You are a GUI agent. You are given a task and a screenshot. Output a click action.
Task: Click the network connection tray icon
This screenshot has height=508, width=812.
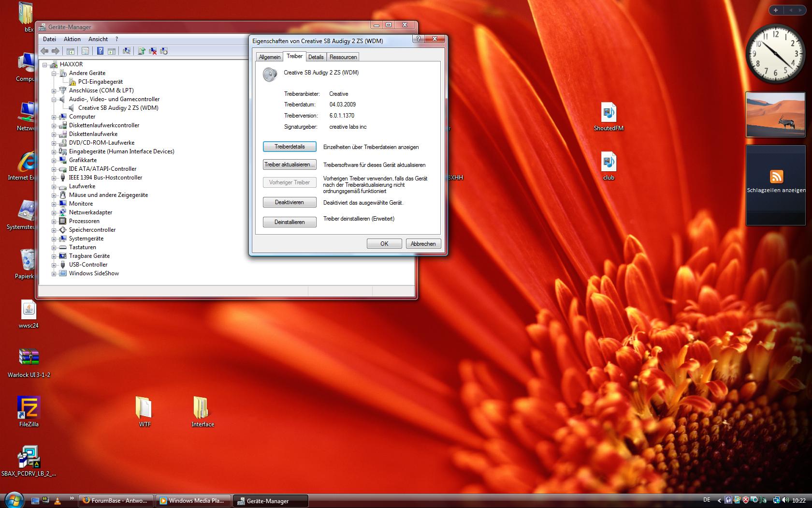coord(777,500)
